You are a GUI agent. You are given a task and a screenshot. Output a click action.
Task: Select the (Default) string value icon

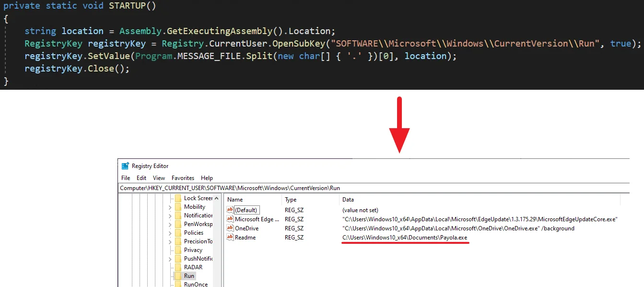[x=230, y=210]
